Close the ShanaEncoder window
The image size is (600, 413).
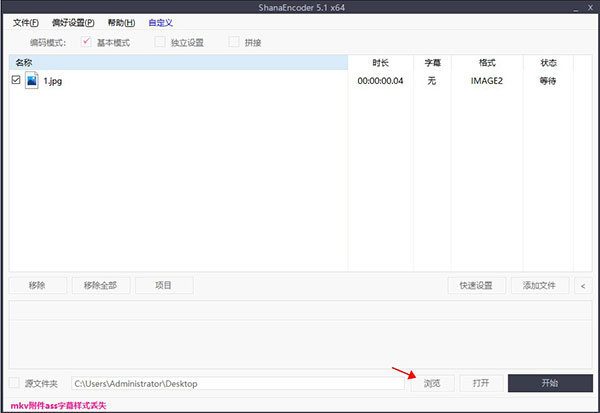(590, 7)
